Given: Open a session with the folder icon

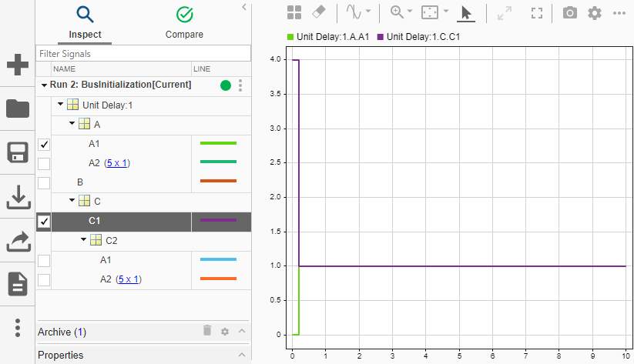Looking at the screenshot, I should (x=18, y=109).
